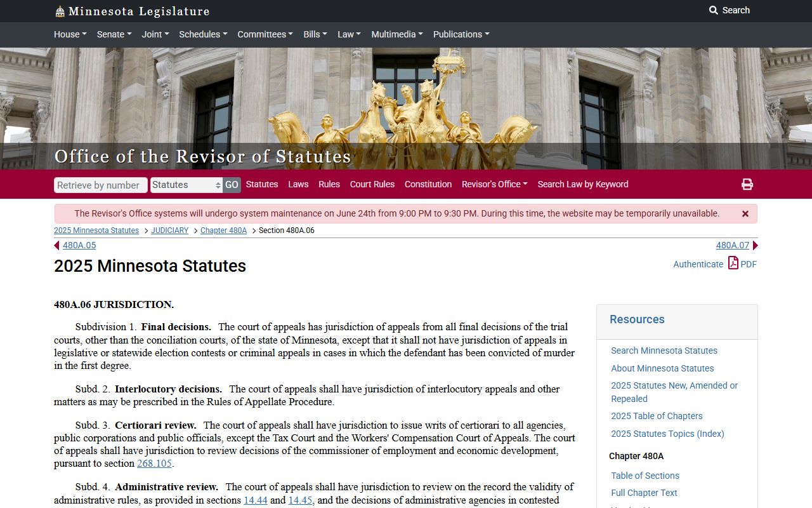Click 'Final decisions.' subdivision heading
This screenshot has height=508, width=812.
(x=176, y=327)
